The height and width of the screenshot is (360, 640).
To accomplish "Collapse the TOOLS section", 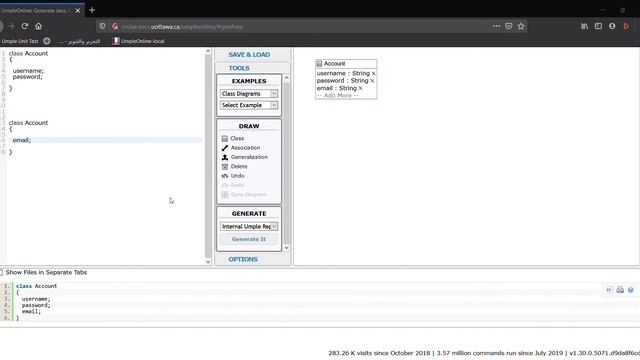I will [239, 68].
